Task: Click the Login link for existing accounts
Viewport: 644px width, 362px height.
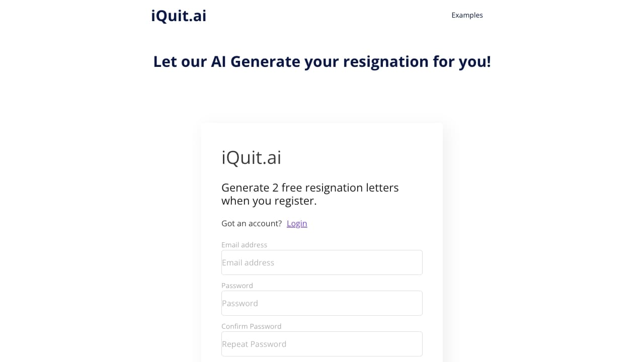Action: point(297,223)
